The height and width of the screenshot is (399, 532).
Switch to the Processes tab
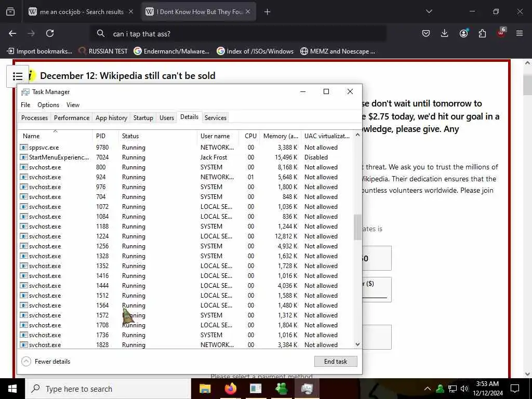(35, 118)
